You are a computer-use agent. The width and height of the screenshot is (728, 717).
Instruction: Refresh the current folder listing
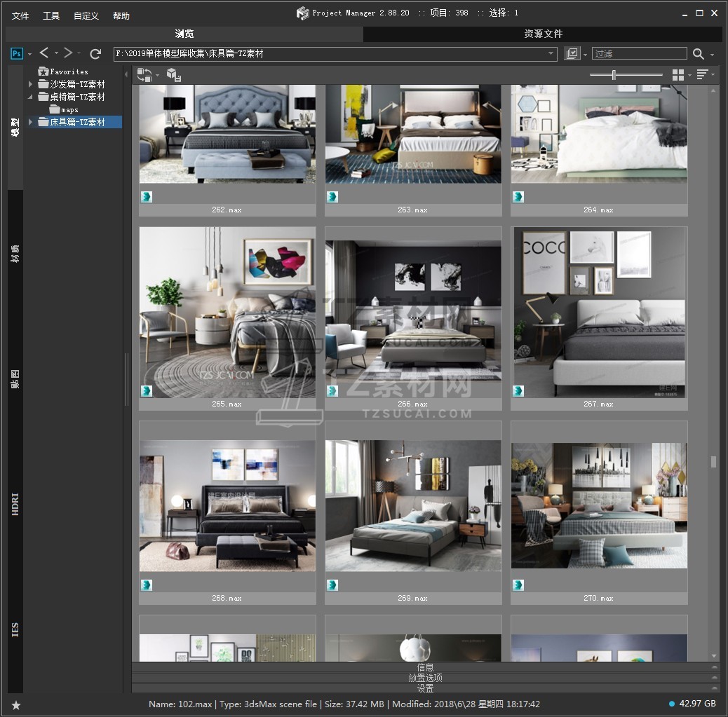tap(95, 53)
